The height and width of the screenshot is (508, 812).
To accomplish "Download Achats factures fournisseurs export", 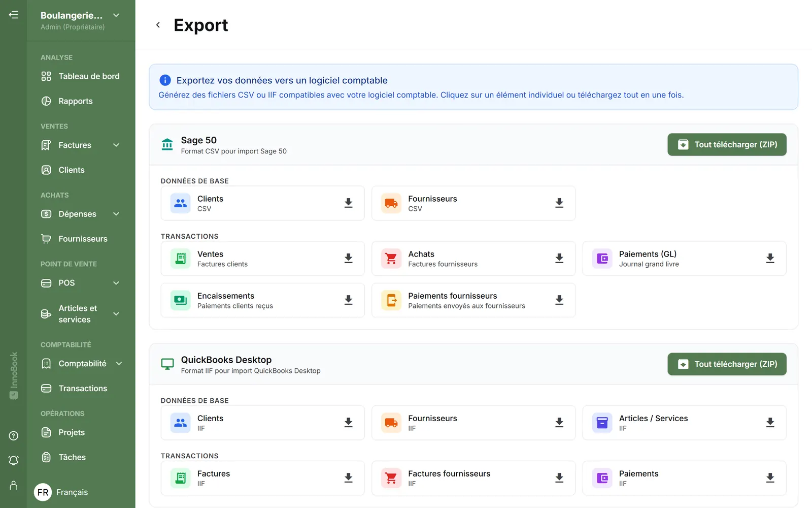I will (x=559, y=259).
